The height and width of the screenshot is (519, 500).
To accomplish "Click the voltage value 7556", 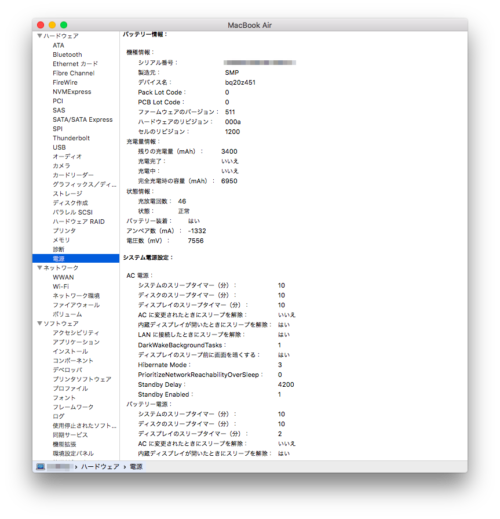I will (195, 241).
